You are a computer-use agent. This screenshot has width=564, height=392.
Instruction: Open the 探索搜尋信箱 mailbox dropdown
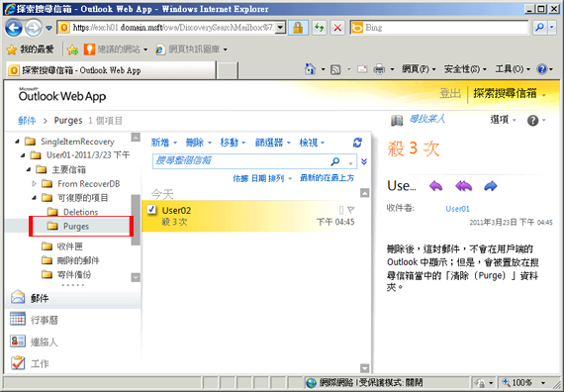(x=509, y=94)
